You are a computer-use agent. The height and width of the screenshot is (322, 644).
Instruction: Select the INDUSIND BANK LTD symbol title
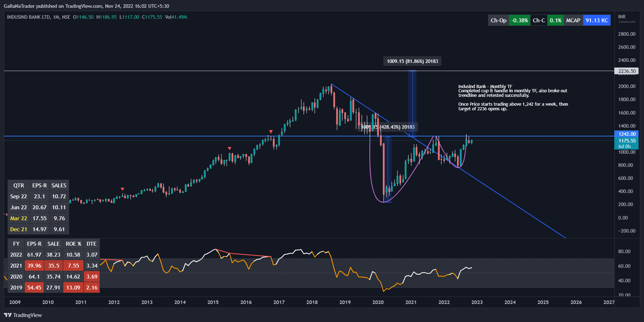28,17
